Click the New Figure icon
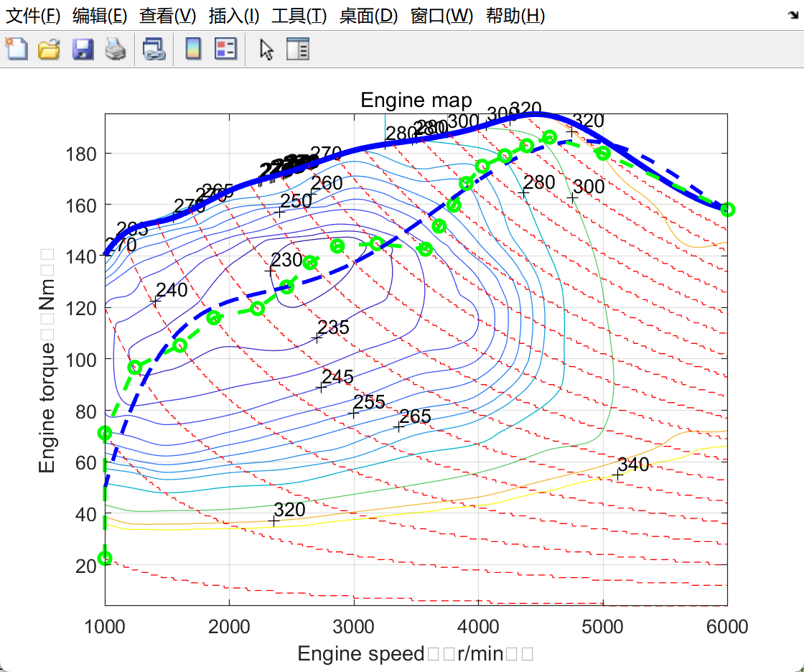This screenshot has height=672, width=804. tap(16, 50)
